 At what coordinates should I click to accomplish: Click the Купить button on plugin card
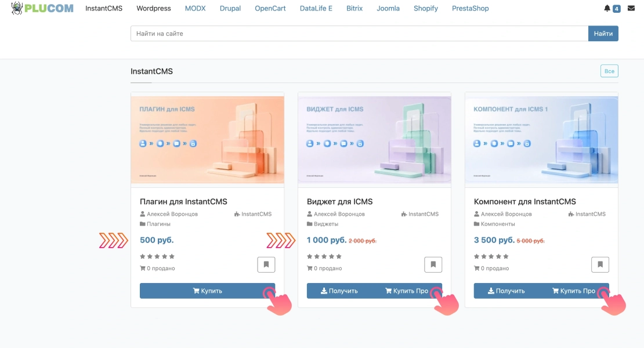pyautogui.click(x=207, y=291)
